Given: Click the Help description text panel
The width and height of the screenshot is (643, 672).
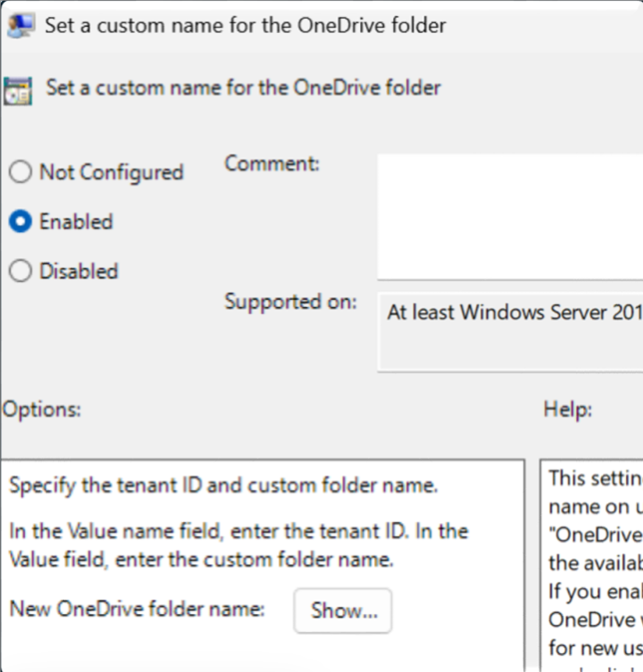Looking at the screenshot, I should click(591, 565).
